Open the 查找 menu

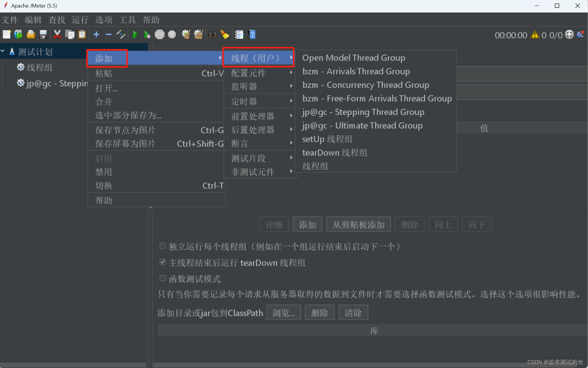tap(57, 20)
